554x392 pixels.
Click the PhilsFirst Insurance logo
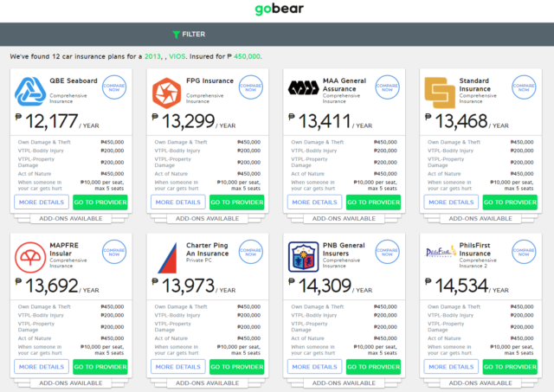[438, 254]
